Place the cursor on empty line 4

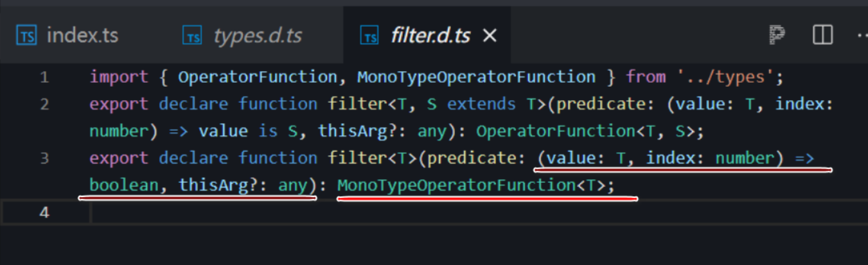tap(385, 212)
